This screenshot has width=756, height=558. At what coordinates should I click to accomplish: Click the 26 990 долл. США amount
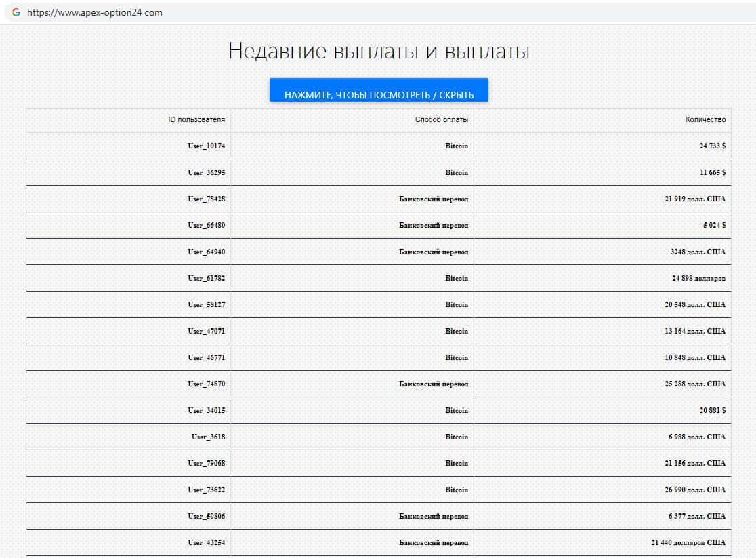[x=694, y=490]
